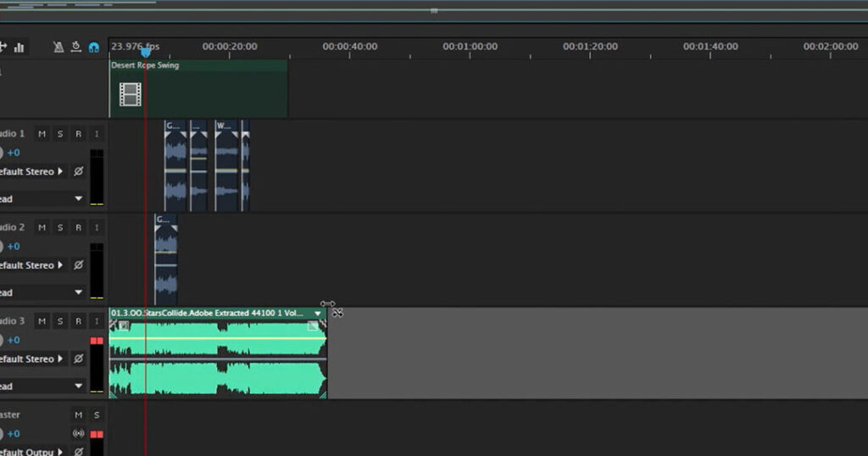Mute the Audio 1 track

(42, 134)
